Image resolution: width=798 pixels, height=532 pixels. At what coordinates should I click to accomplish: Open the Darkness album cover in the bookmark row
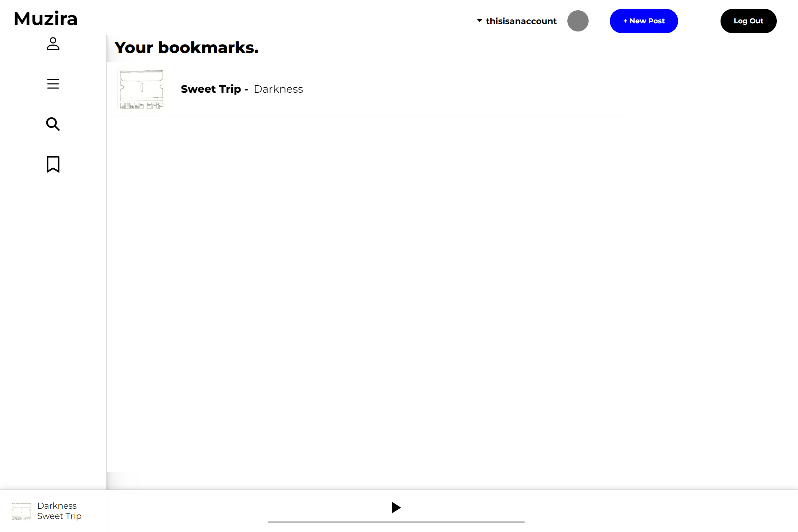[141, 89]
